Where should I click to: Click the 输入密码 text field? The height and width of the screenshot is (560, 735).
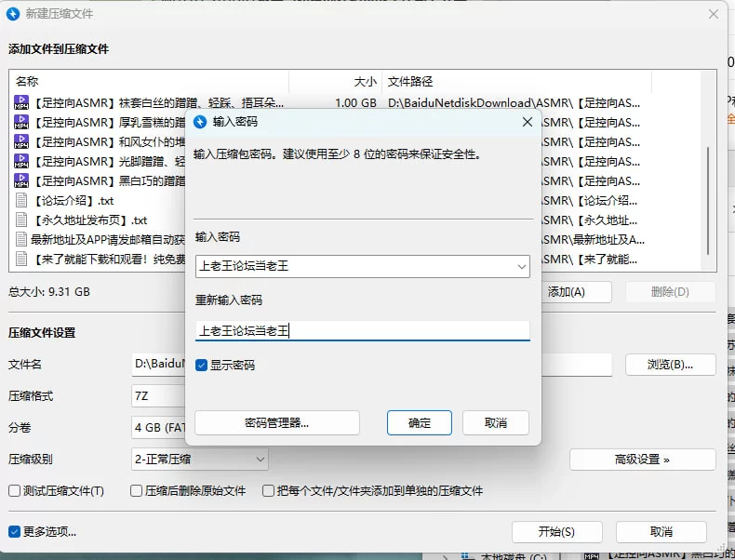pos(362,266)
